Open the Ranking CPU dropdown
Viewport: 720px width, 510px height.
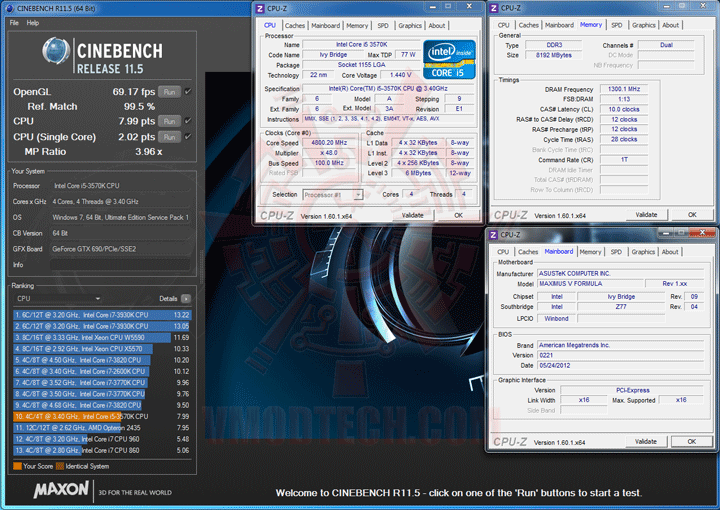pyautogui.click(x=57, y=299)
